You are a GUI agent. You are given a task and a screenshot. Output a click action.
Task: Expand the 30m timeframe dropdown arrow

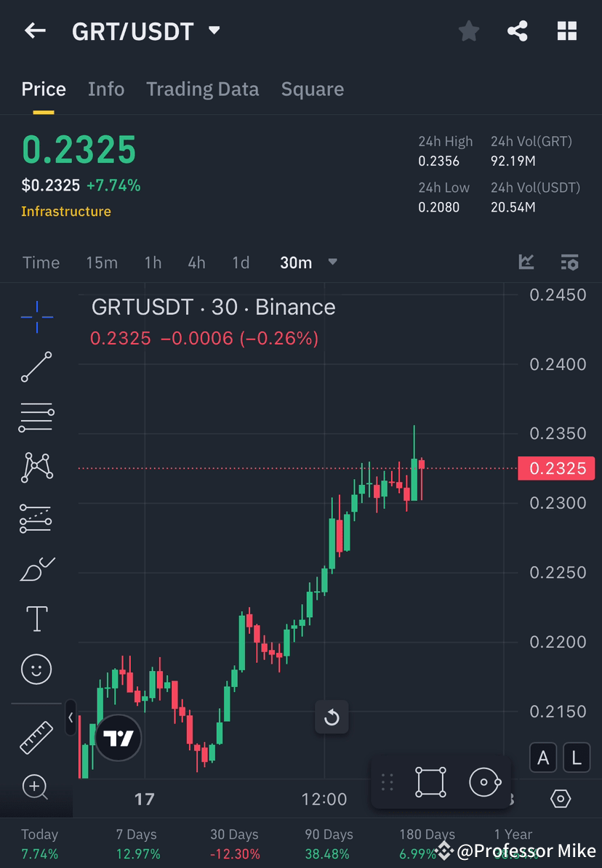click(x=332, y=262)
